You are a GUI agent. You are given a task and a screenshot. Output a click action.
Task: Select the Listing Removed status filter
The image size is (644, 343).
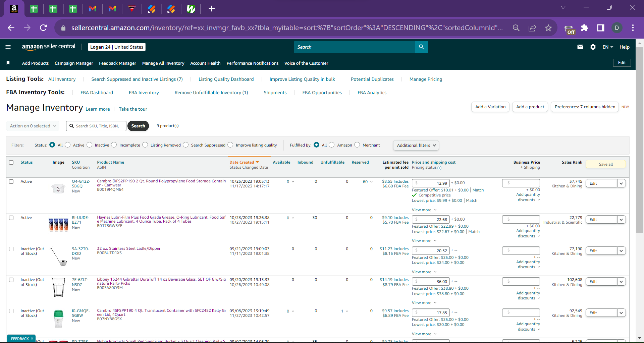coord(145,145)
